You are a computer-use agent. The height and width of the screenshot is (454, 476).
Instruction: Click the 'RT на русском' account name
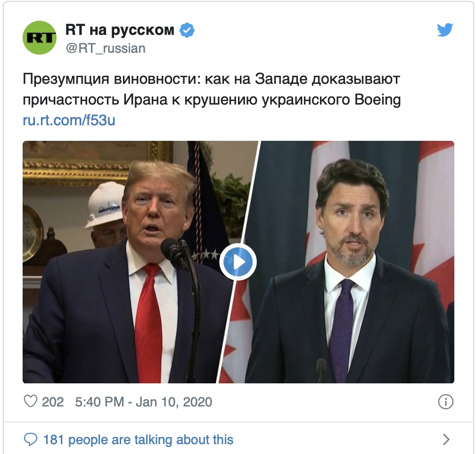(120, 30)
